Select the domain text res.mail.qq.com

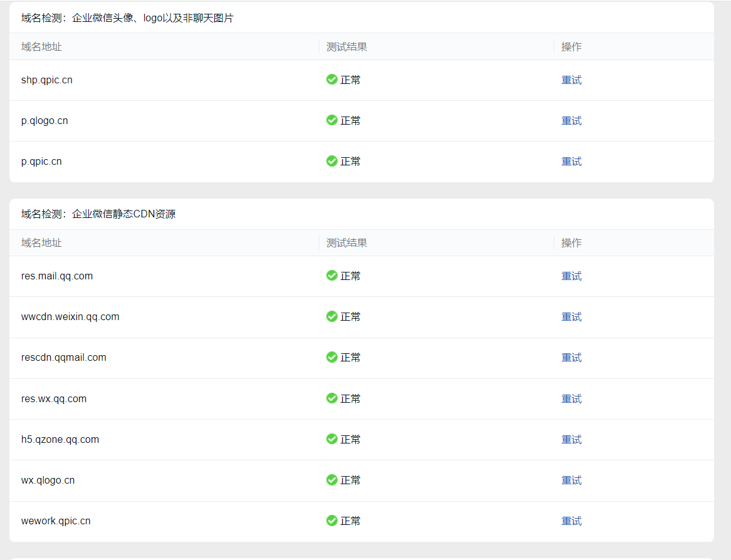(x=57, y=276)
